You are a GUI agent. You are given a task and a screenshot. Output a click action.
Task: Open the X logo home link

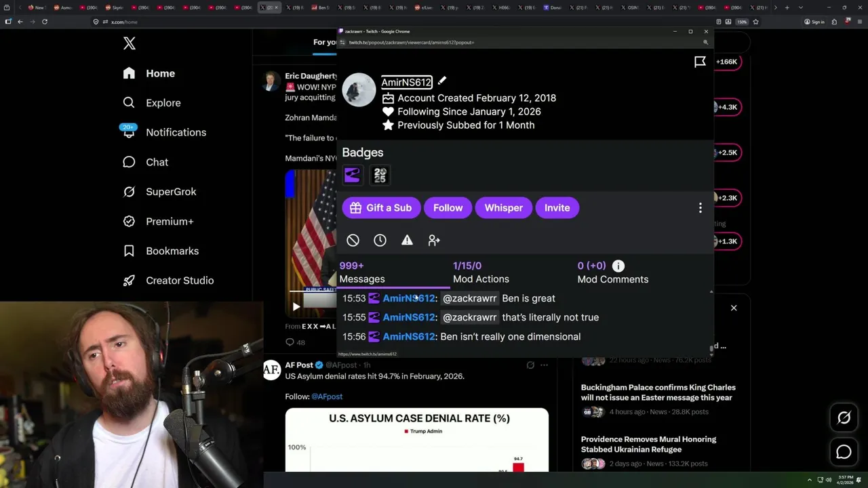tap(130, 44)
